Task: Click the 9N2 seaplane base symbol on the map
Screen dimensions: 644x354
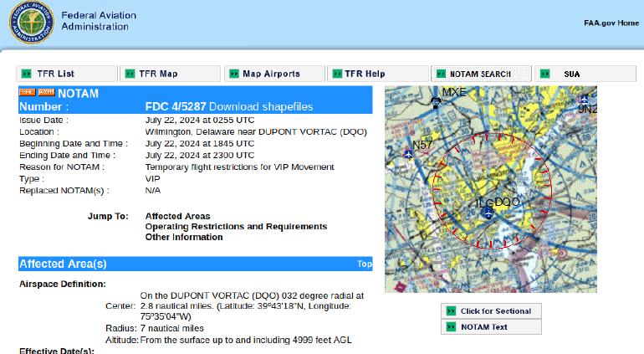Action: pos(584,99)
